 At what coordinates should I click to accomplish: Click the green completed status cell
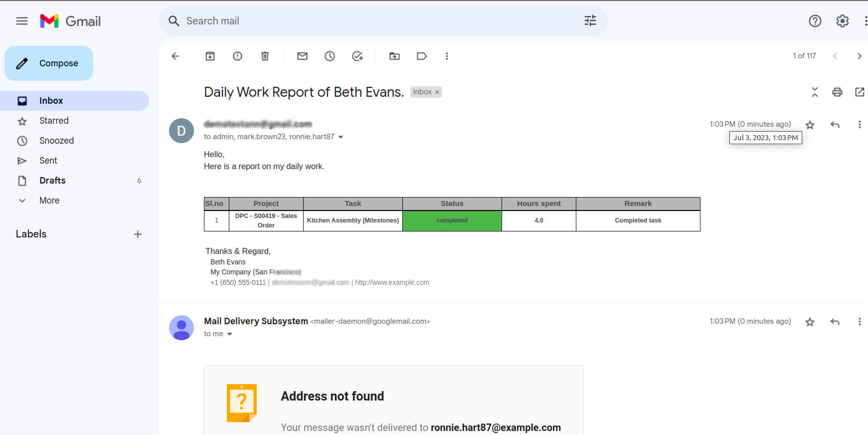452,220
